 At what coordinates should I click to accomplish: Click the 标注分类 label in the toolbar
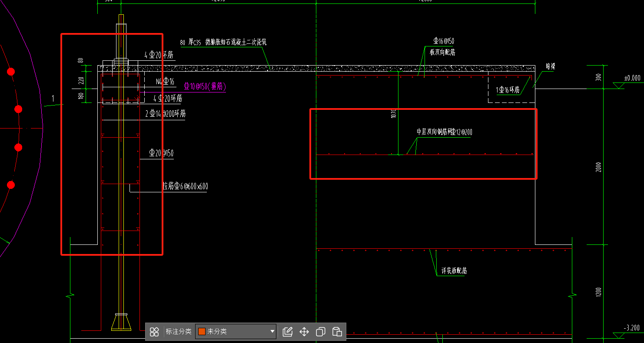click(178, 331)
